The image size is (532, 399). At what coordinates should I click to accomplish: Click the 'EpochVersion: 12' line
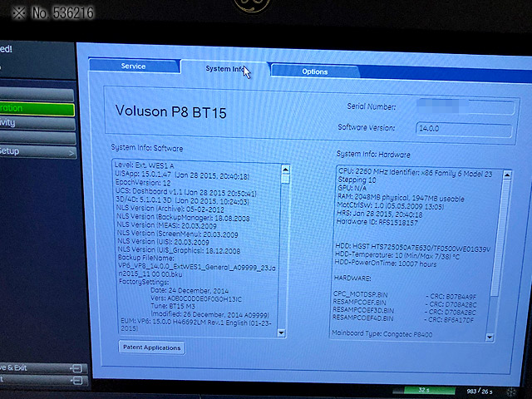[x=143, y=183]
